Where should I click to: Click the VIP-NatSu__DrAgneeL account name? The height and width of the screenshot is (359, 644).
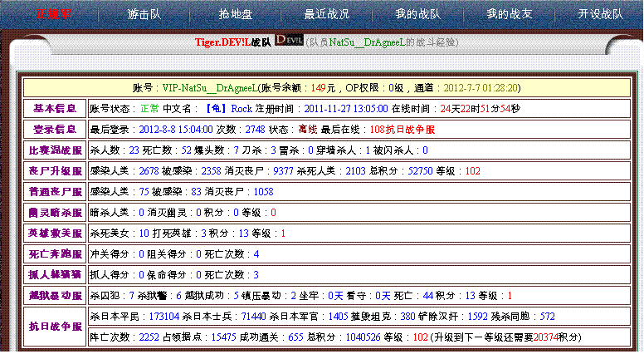pos(208,87)
